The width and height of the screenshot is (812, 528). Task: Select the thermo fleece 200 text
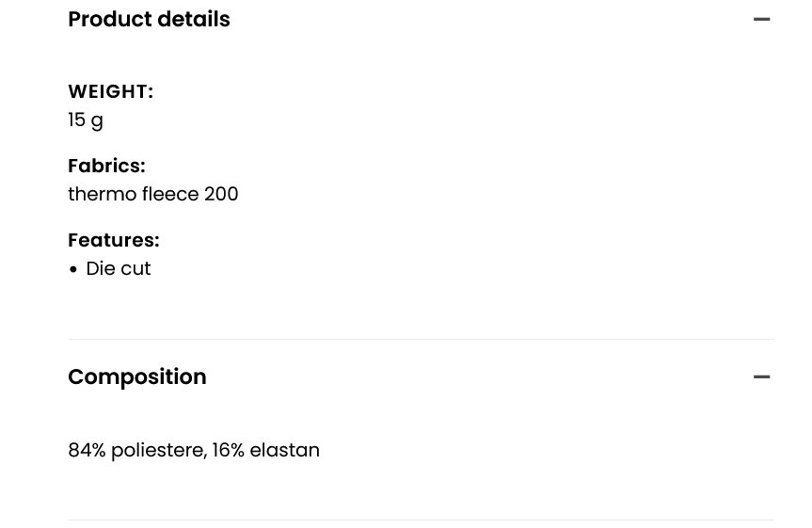(152, 194)
